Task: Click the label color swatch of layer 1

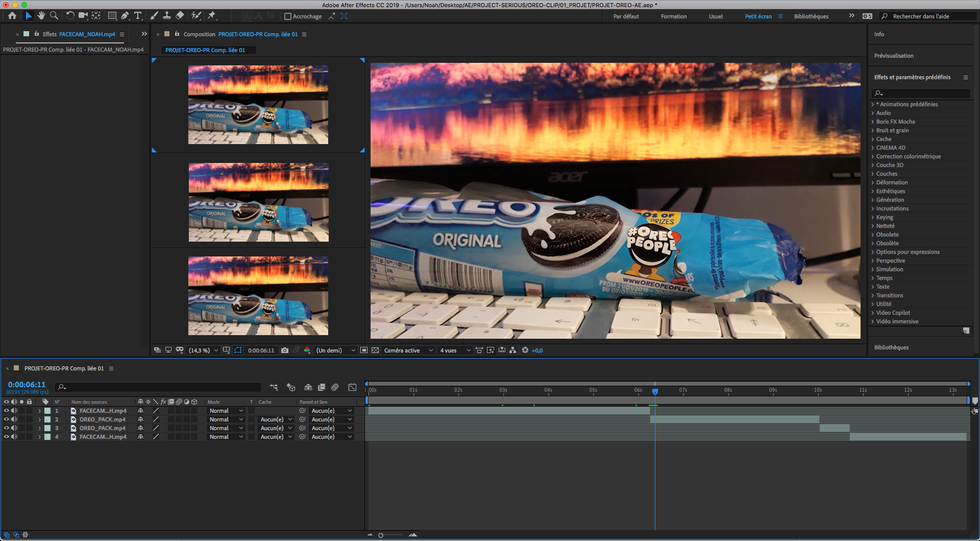Action: [47, 411]
